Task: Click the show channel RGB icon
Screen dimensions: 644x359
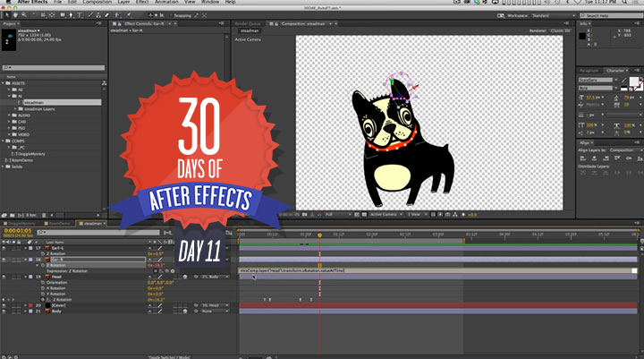Action: pyautogui.click(x=319, y=215)
